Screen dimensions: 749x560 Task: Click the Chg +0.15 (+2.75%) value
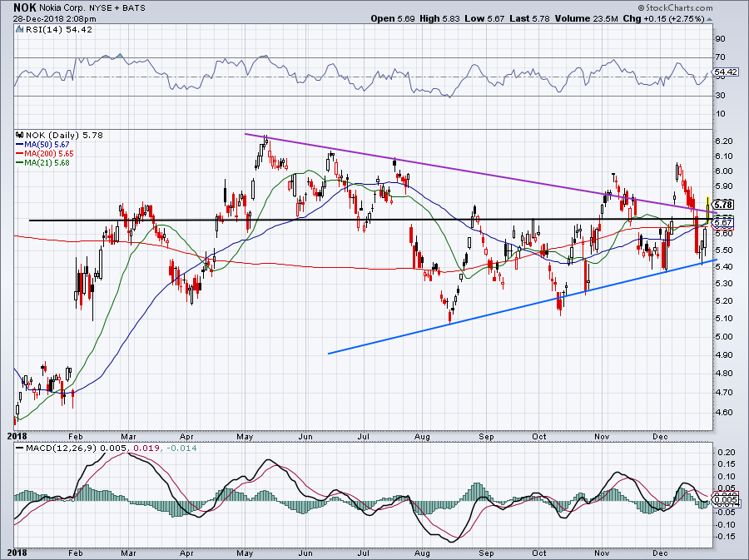pyautogui.click(x=663, y=18)
